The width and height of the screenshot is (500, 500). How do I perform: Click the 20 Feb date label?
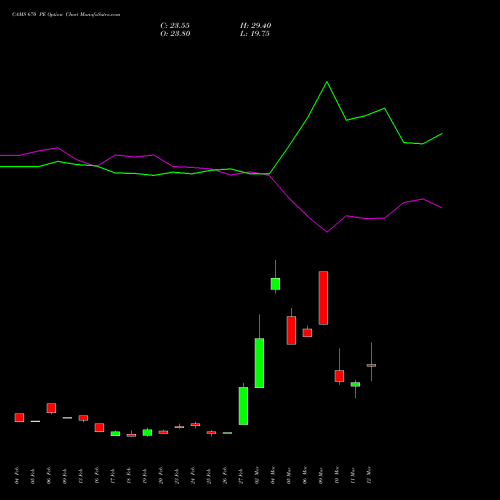[x=161, y=476]
